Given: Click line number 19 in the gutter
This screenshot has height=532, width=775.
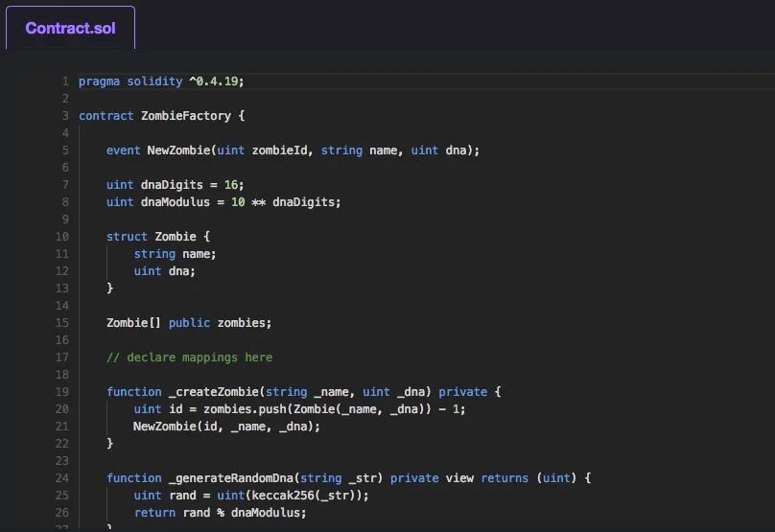Looking at the screenshot, I should click(x=61, y=392).
